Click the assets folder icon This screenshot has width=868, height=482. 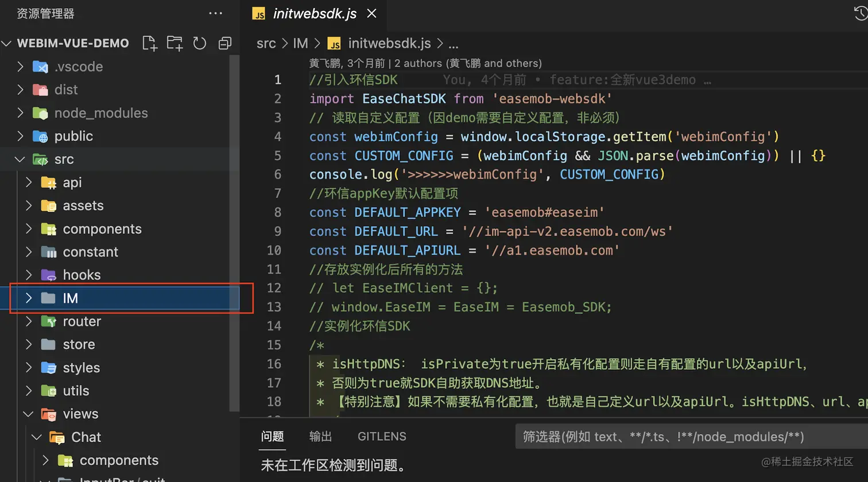click(x=49, y=206)
